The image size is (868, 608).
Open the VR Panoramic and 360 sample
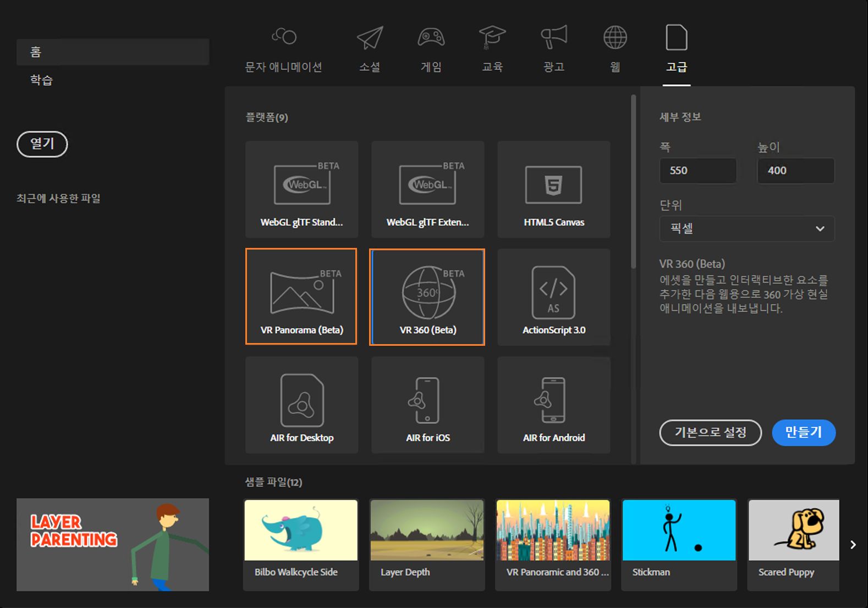pyautogui.click(x=553, y=545)
